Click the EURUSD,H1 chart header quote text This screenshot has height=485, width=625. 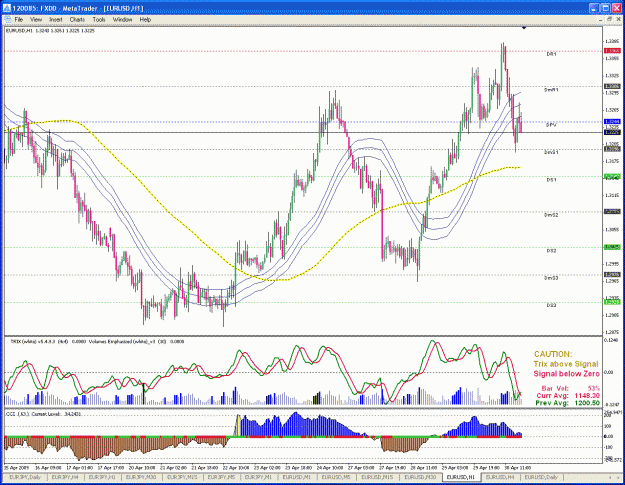point(50,30)
